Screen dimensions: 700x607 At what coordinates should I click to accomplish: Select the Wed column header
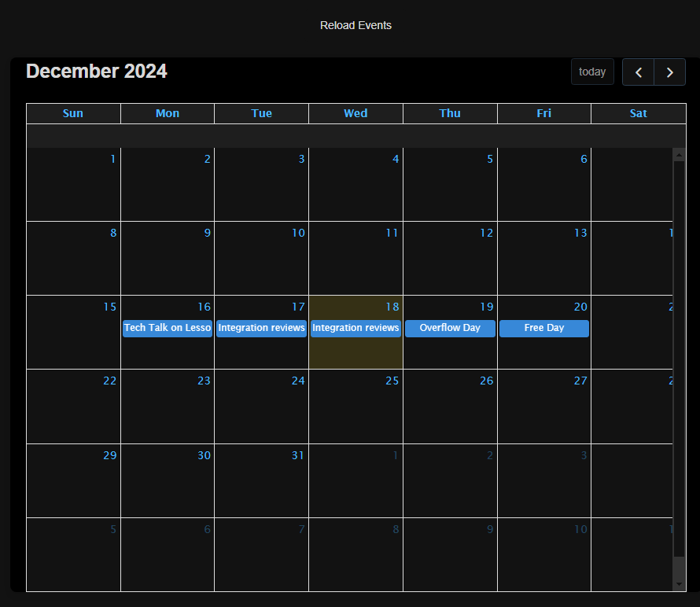point(356,113)
